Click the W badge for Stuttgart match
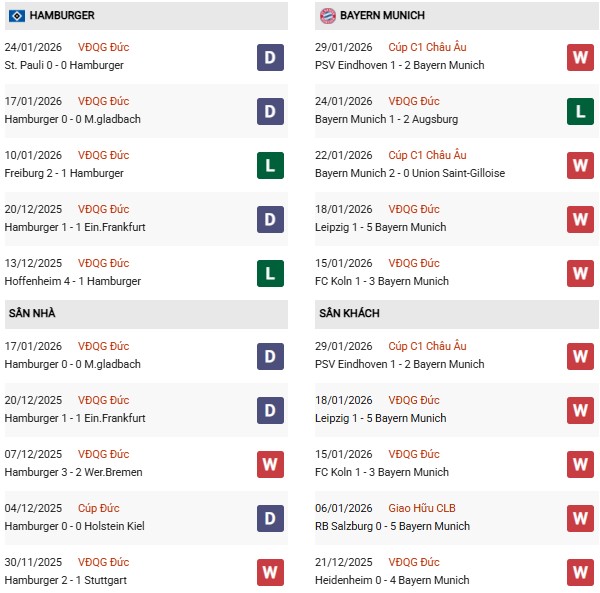Screen dimensions: 600x593 [270, 572]
